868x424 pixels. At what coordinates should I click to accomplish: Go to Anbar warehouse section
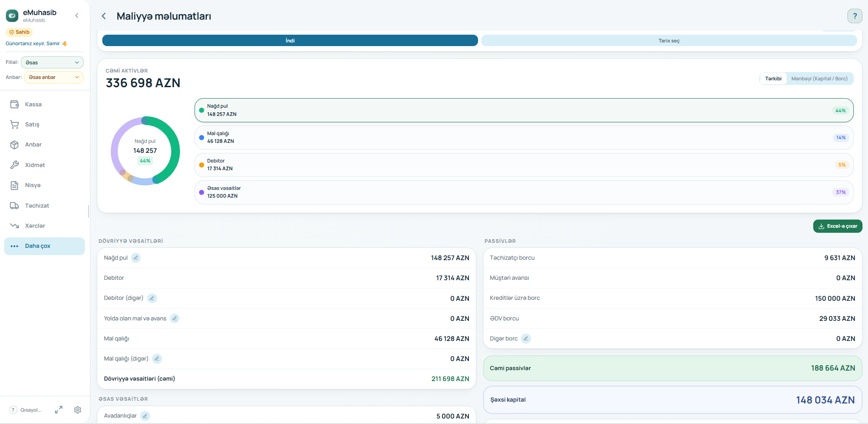[x=44, y=145]
